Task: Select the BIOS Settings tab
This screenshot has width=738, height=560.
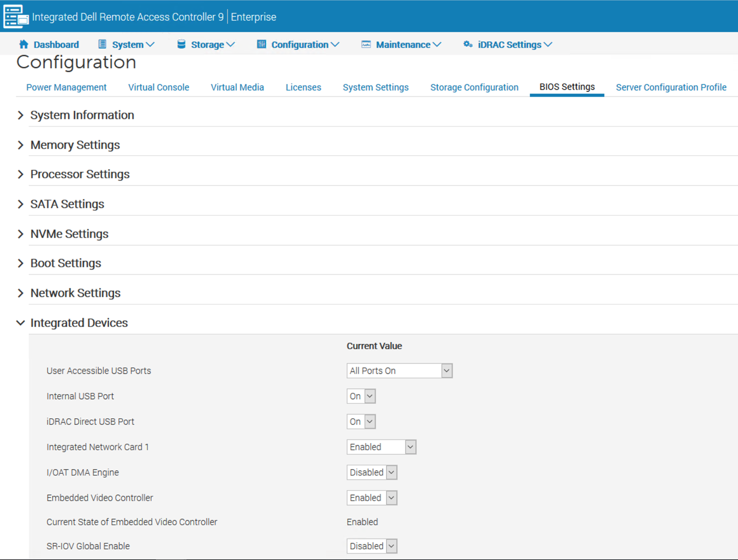Action: [x=567, y=87]
